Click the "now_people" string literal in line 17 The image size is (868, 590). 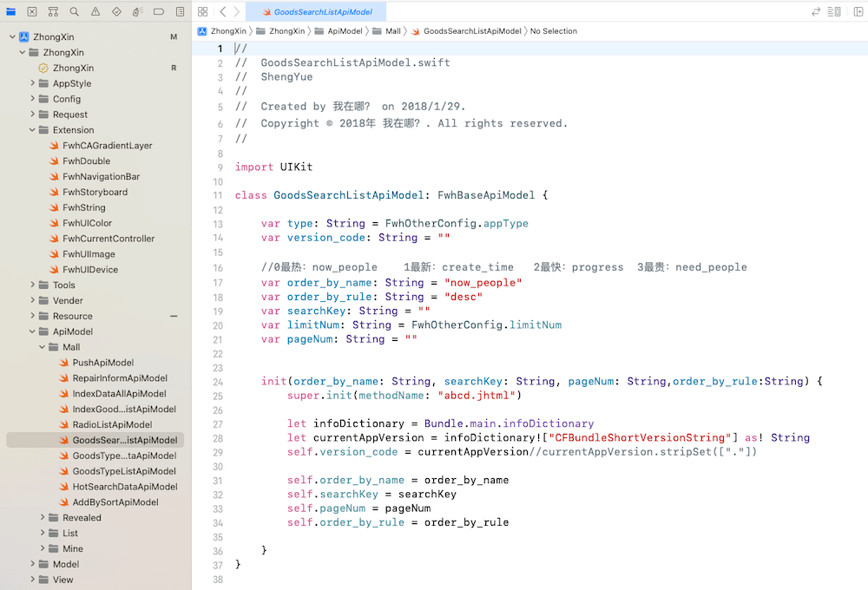point(483,283)
